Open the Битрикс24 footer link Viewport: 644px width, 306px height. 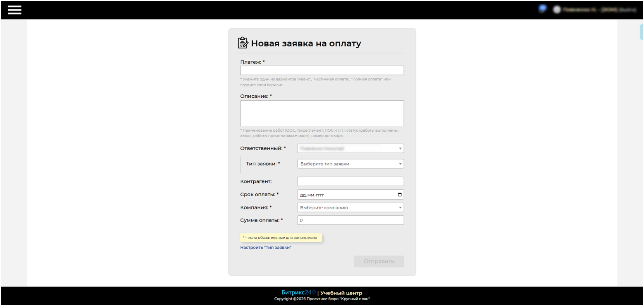(x=298, y=292)
